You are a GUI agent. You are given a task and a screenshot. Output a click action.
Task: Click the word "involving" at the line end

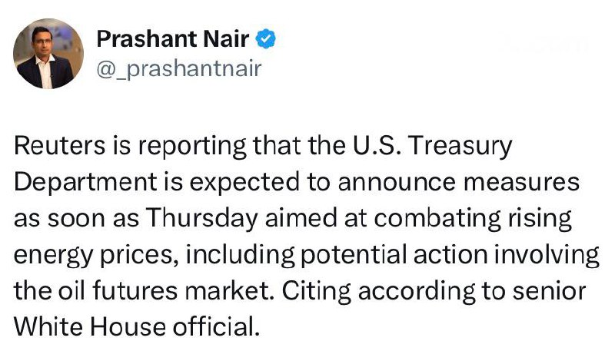coord(547,255)
